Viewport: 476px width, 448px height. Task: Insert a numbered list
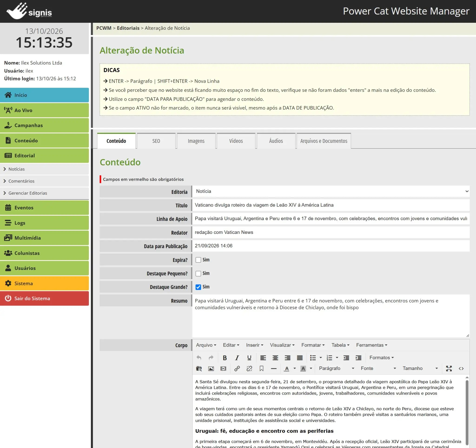click(x=329, y=357)
